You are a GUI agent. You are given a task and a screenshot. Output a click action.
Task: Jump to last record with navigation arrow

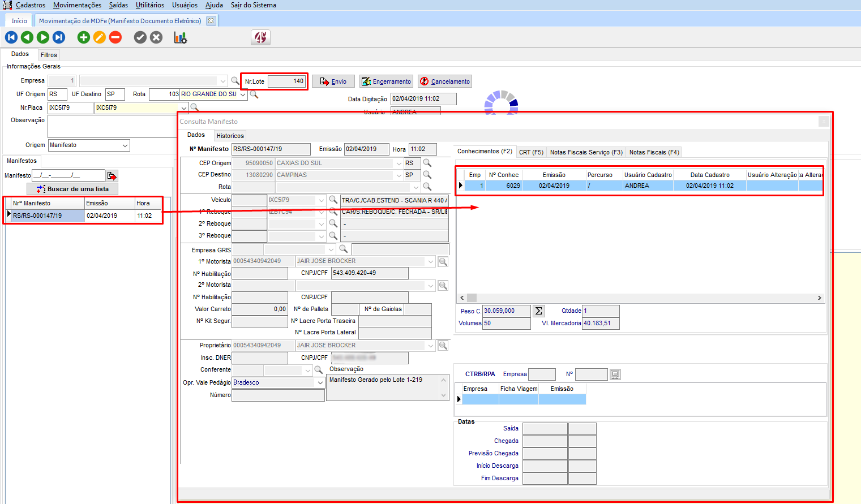[x=59, y=37]
